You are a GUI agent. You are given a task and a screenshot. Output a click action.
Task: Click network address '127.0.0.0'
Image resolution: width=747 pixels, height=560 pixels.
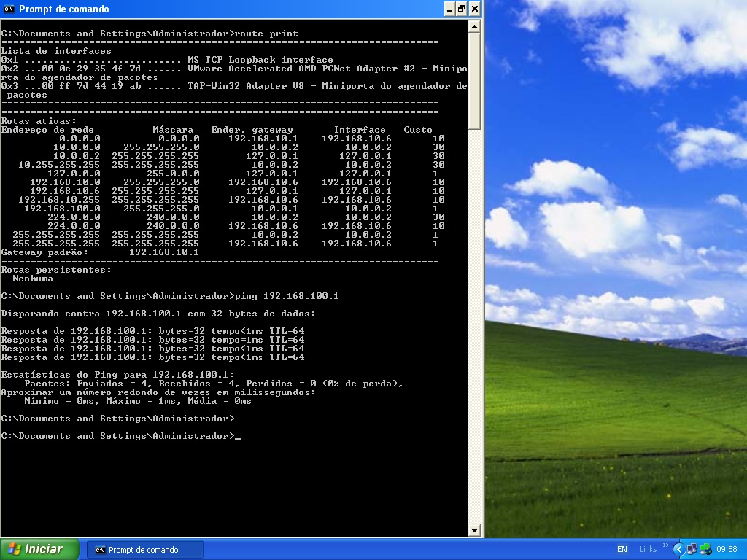tap(74, 174)
